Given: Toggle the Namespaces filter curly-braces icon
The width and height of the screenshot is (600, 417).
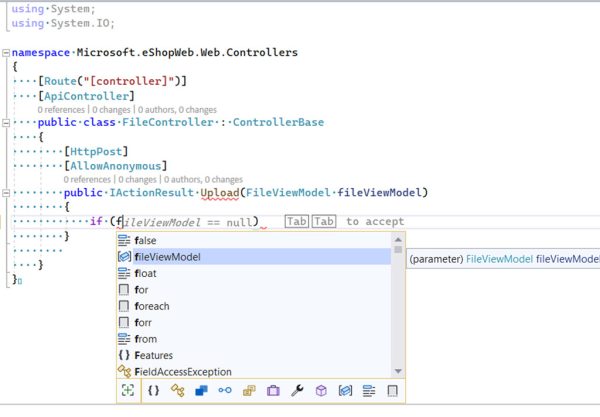Looking at the screenshot, I should pos(153,391).
